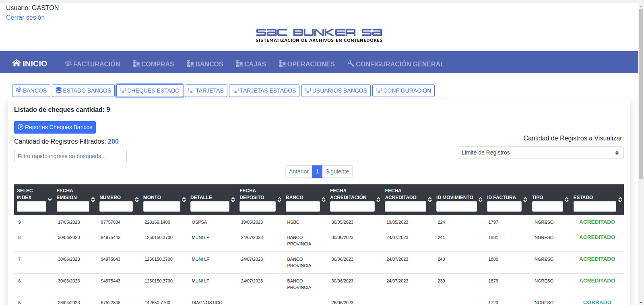Open the Limite de Registros dropdown
The height and width of the screenshot is (305, 644).
(x=541, y=152)
